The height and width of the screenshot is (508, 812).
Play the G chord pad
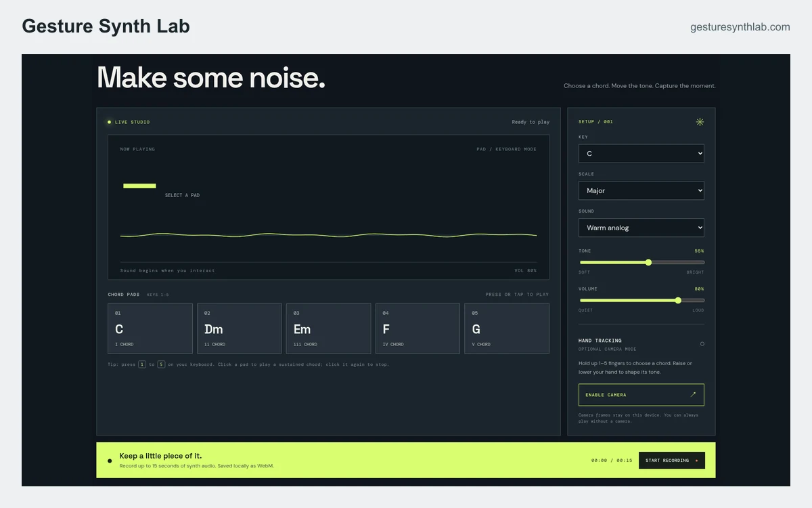click(x=507, y=329)
